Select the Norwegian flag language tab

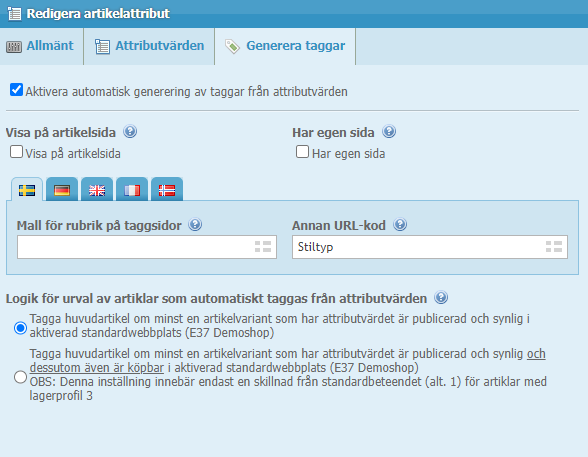point(167,190)
